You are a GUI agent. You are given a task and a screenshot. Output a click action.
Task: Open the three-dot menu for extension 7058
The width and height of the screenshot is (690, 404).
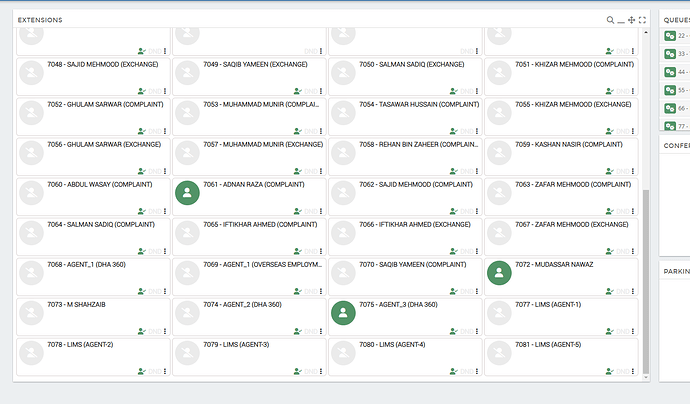coord(477,171)
